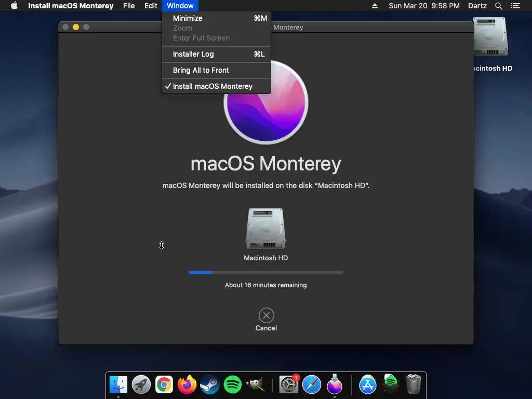Open GIMP from the Dock

click(x=256, y=384)
